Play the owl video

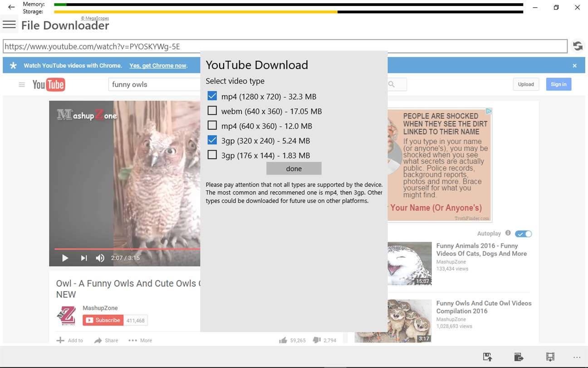(65, 258)
